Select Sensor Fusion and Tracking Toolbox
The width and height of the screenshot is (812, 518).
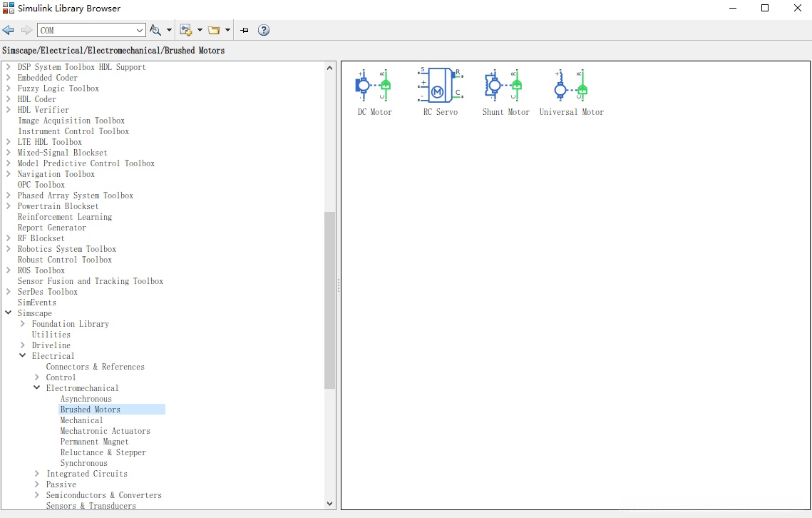tap(91, 281)
